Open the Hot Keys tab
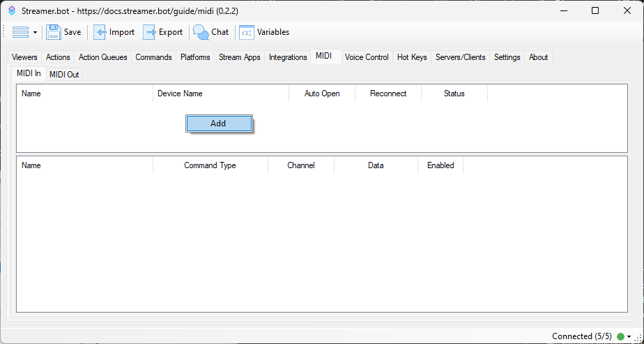 pos(412,57)
